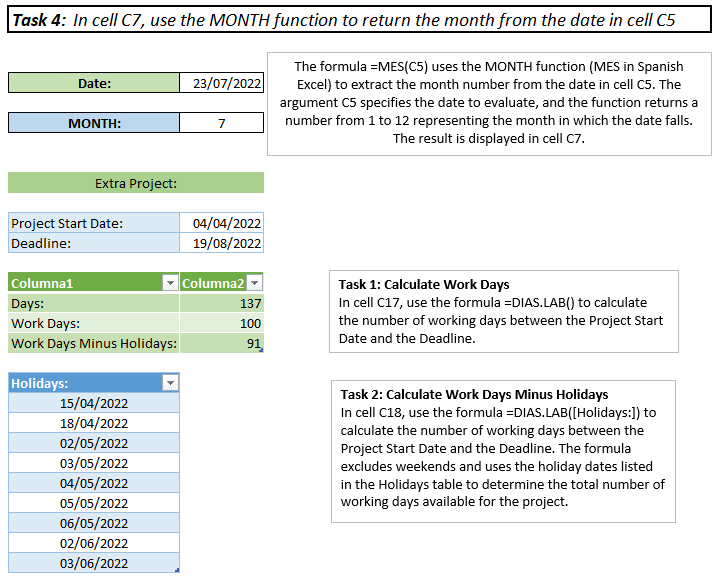
Task: Select holiday date 18/04/2022
Action: pyautogui.click(x=94, y=423)
